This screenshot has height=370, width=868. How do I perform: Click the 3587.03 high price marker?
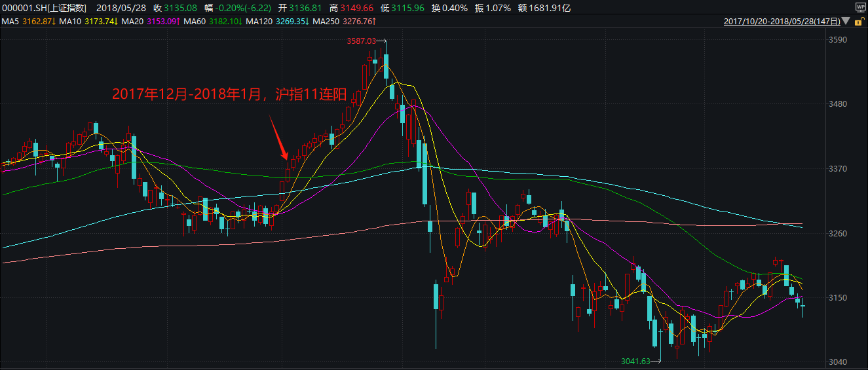[362, 41]
